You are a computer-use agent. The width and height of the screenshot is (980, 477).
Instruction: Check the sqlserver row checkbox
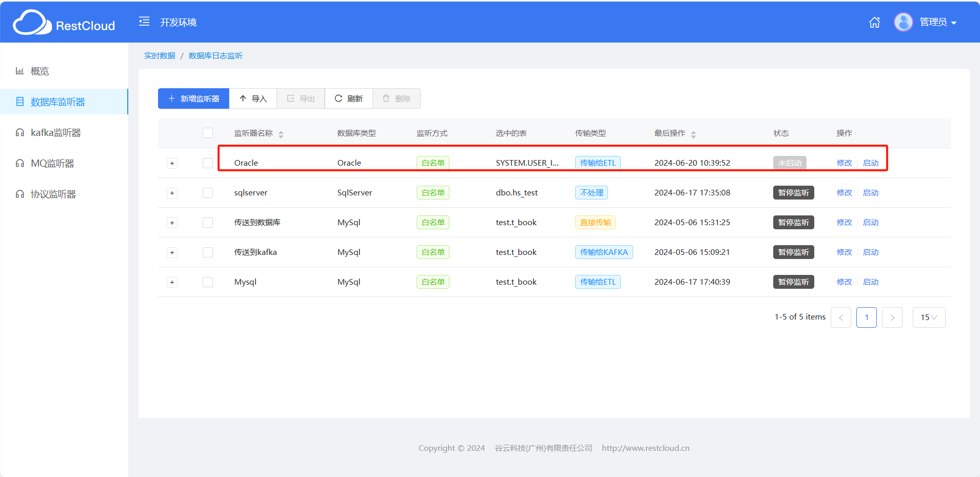pyautogui.click(x=208, y=192)
